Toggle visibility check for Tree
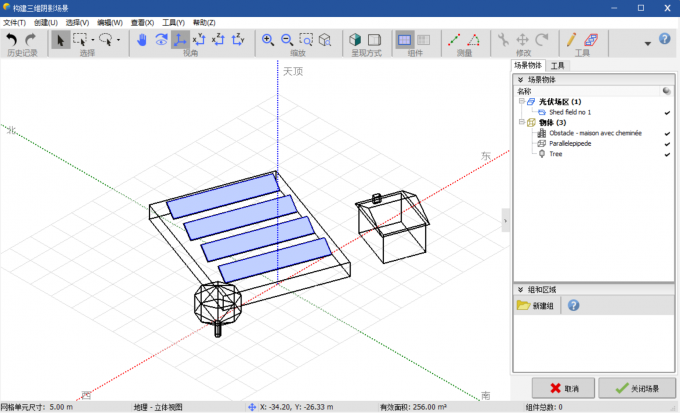The height and width of the screenshot is (413, 680). (667, 154)
